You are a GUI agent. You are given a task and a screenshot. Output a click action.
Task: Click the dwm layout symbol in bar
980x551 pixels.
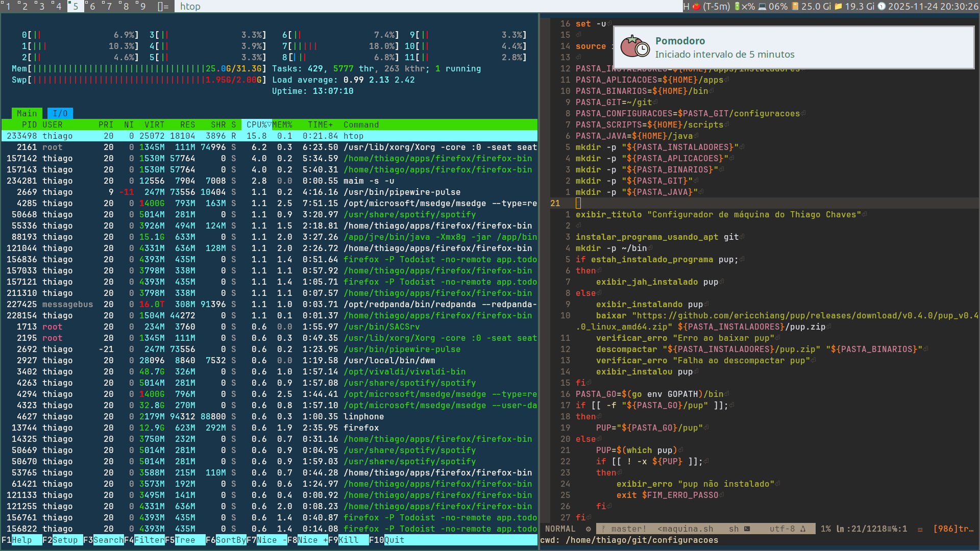[163, 6]
